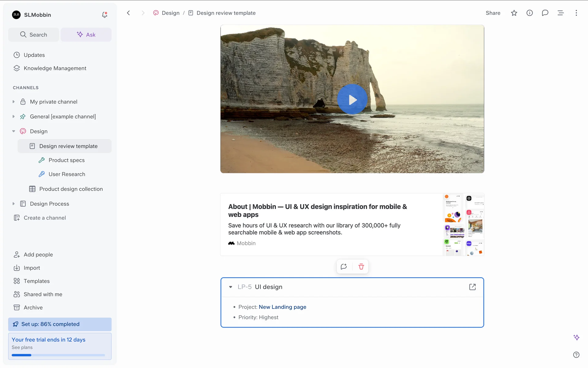Collapse the Design channel tree
Viewport: 588px width, 368px height.
13,131
